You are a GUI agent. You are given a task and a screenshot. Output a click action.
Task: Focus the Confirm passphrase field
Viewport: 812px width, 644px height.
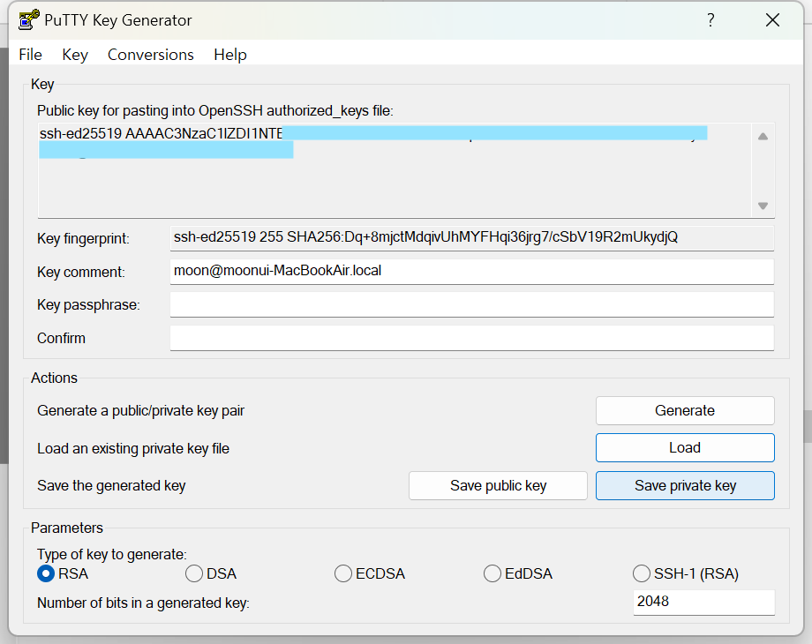pyautogui.click(x=472, y=338)
